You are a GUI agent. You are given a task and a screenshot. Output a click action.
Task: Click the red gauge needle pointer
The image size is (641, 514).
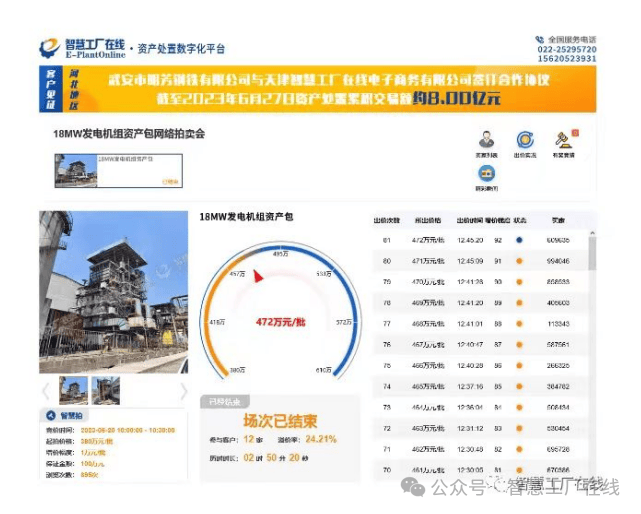pyautogui.click(x=258, y=276)
